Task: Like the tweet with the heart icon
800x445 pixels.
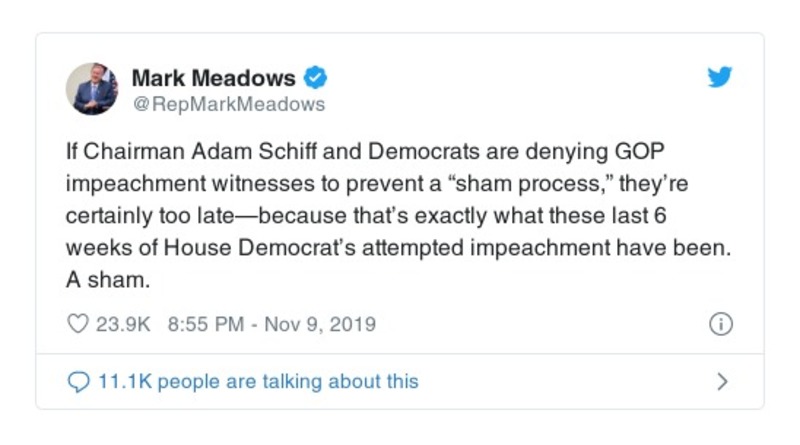Action: coord(77,324)
